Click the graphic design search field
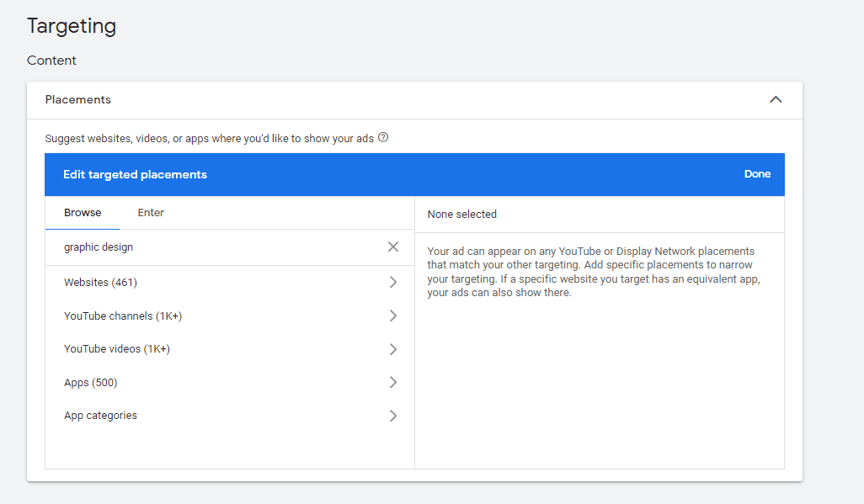This screenshot has height=504, width=864. 211,247
